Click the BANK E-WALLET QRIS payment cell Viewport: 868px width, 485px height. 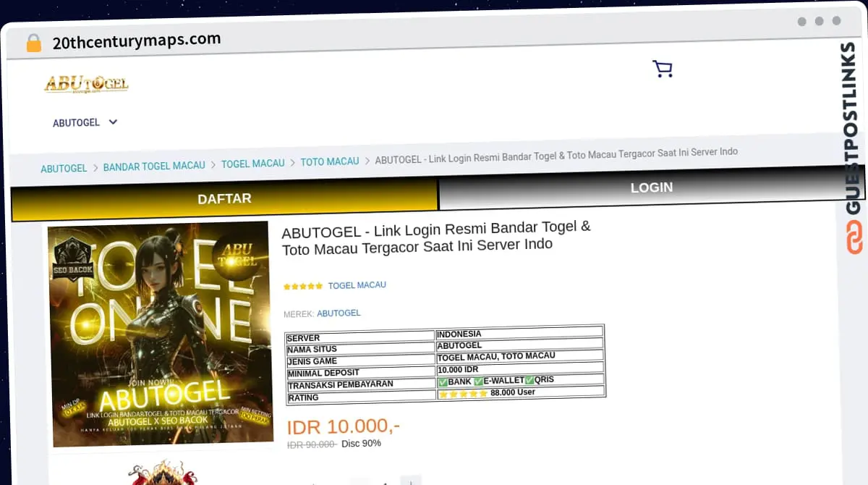point(521,381)
